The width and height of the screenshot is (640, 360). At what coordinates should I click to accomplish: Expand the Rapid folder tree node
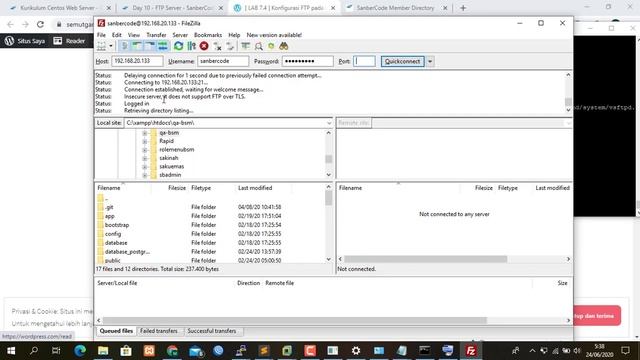[144, 141]
